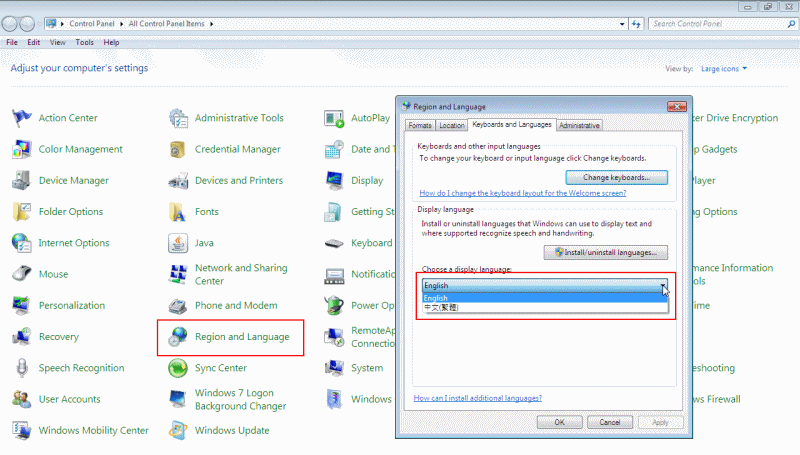Open Keyboard icon
800x455 pixels.
[334, 243]
